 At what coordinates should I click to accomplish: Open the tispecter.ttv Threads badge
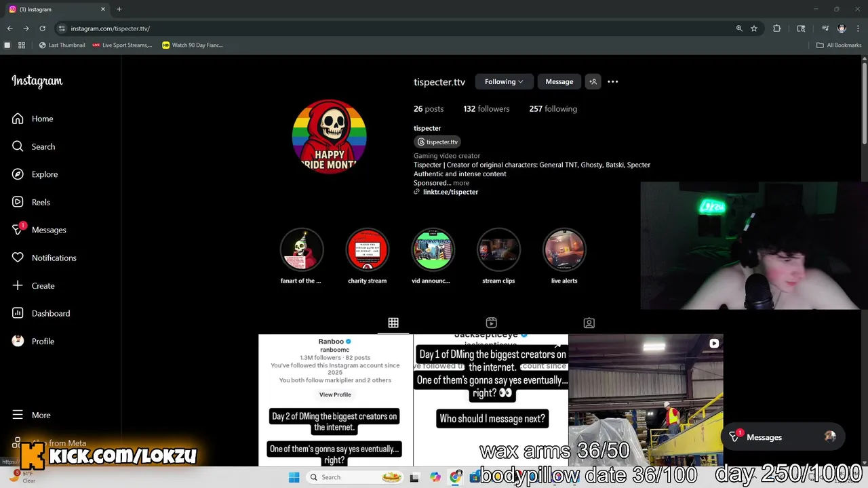click(x=437, y=142)
